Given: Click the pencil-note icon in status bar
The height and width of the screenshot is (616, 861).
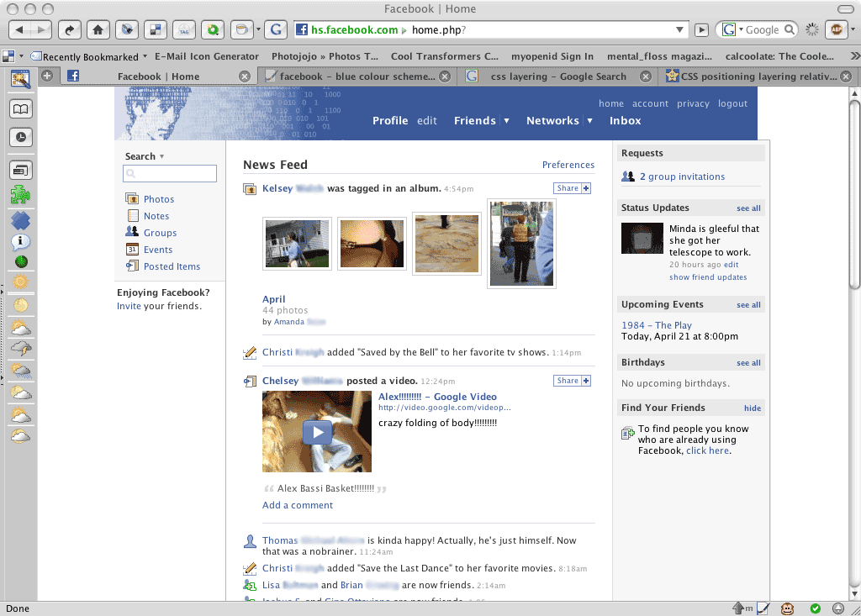Looking at the screenshot, I should pos(763,608).
